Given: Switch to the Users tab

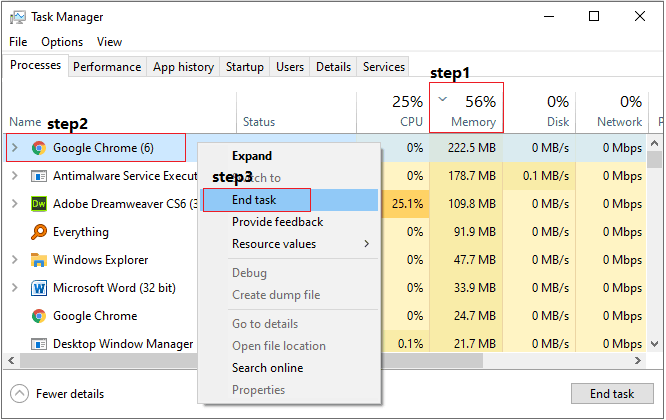Looking at the screenshot, I should click(x=290, y=67).
